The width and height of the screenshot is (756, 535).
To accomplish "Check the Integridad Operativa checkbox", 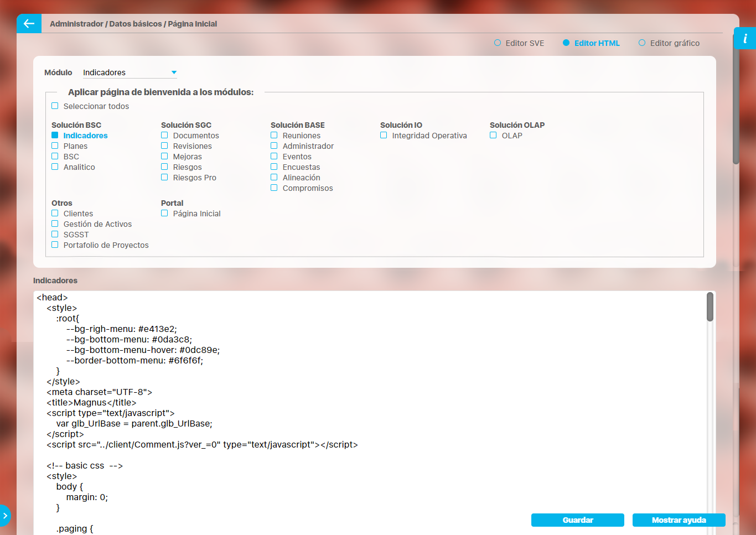I will pyautogui.click(x=384, y=136).
